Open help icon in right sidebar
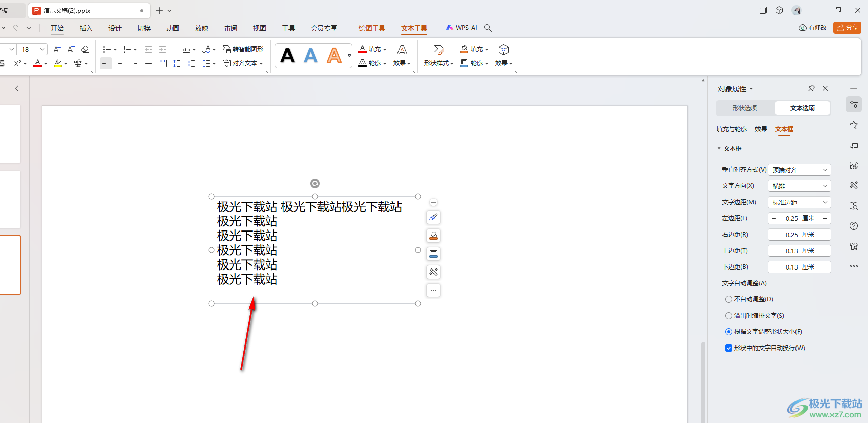 854,226
